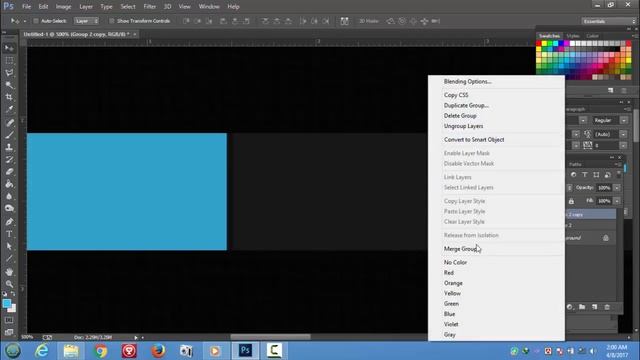
Task: Pick the pure red swatch in Swatches
Action: (x=539, y=43)
